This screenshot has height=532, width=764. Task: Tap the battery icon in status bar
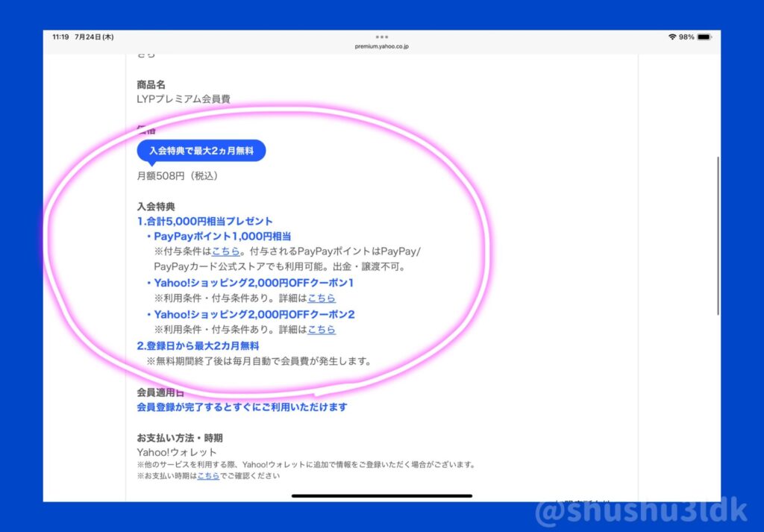pos(704,37)
